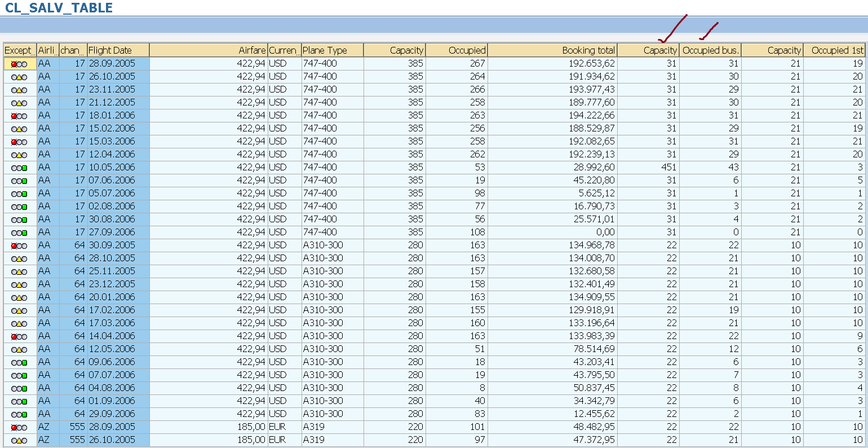Click the Flight Date column header
The width and height of the screenshot is (868, 448).
click(118, 50)
